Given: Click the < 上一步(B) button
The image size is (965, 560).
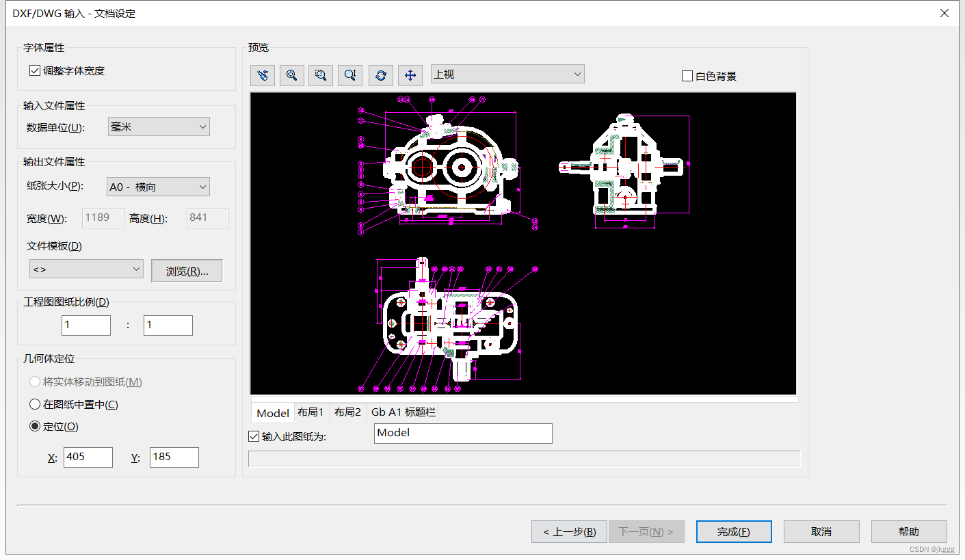Looking at the screenshot, I should tap(570, 531).
